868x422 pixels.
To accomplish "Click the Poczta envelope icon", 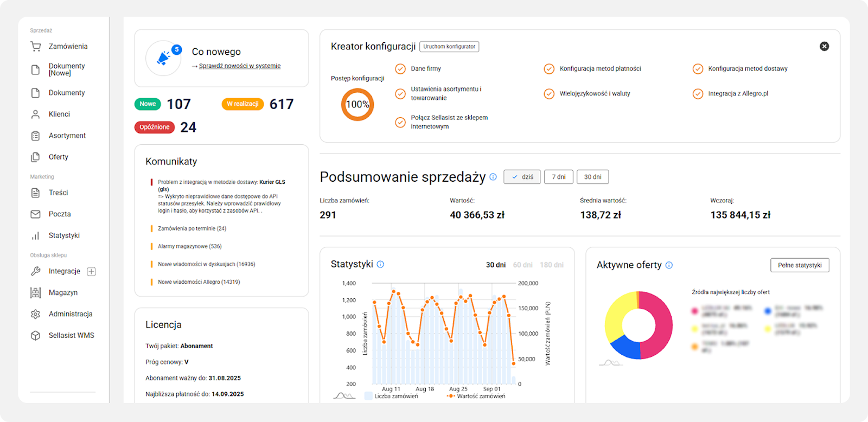I will point(35,214).
